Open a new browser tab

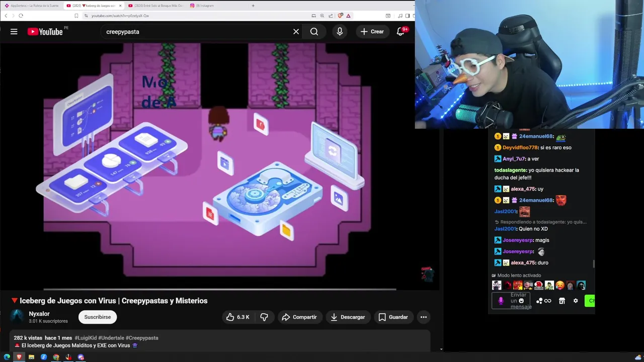[x=253, y=6]
